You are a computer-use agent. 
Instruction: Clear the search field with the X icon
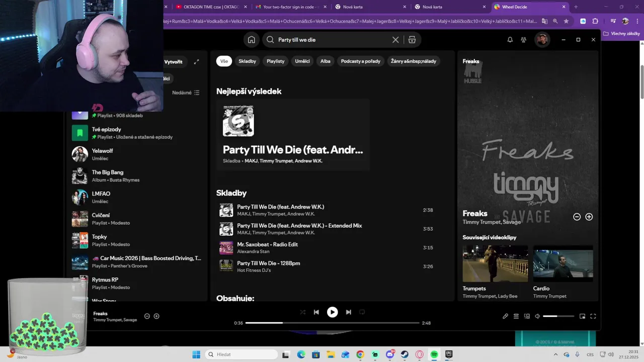pos(395,40)
